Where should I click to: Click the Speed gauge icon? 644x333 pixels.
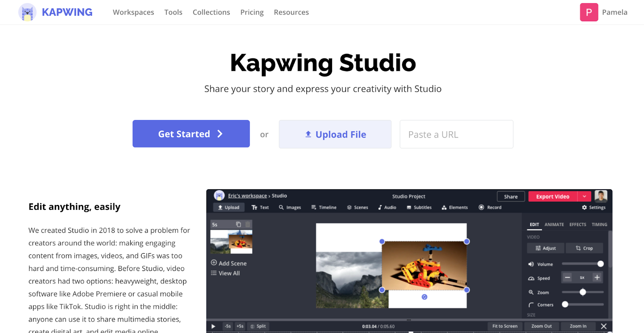[531, 278]
